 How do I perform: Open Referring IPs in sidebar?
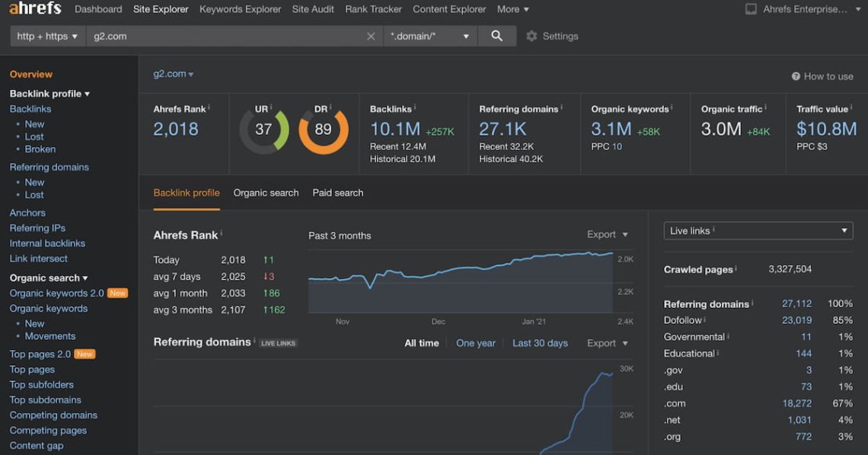[x=37, y=228]
